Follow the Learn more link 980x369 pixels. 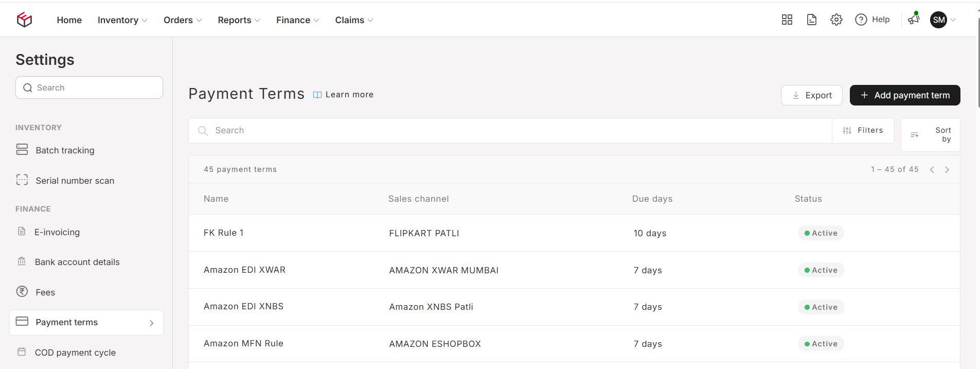(x=349, y=95)
